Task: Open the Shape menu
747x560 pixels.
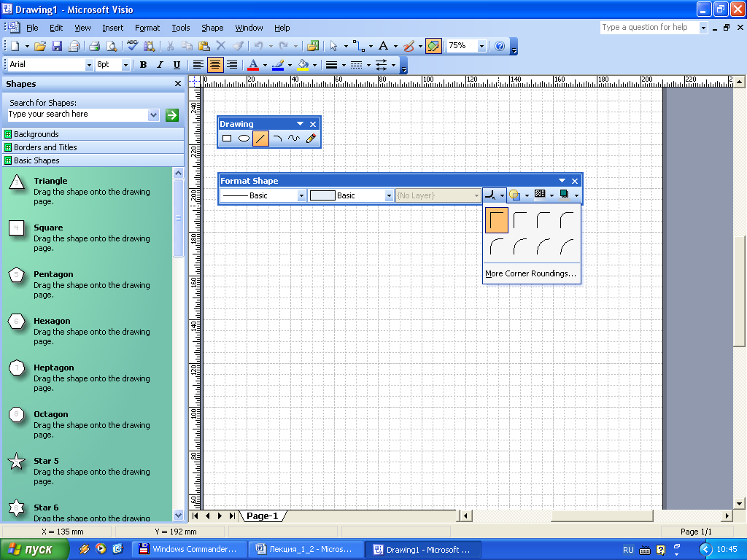Action: (212, 28)
